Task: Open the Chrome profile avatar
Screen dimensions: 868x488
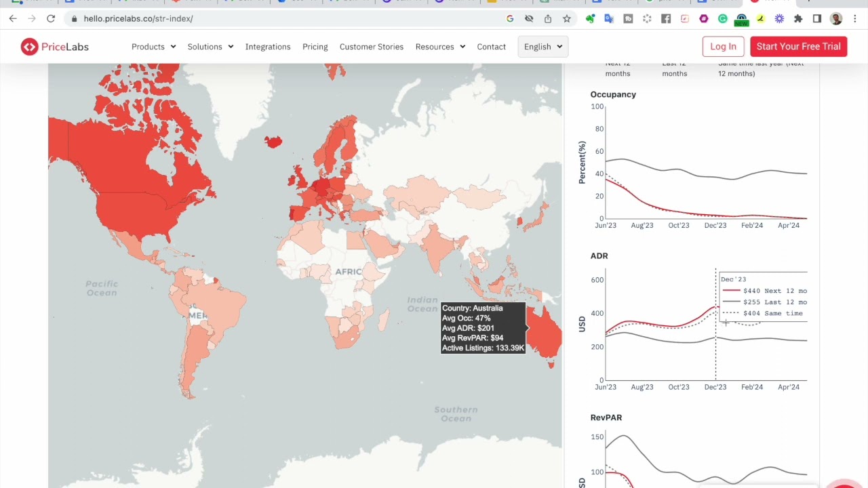Action: [836, 18]
